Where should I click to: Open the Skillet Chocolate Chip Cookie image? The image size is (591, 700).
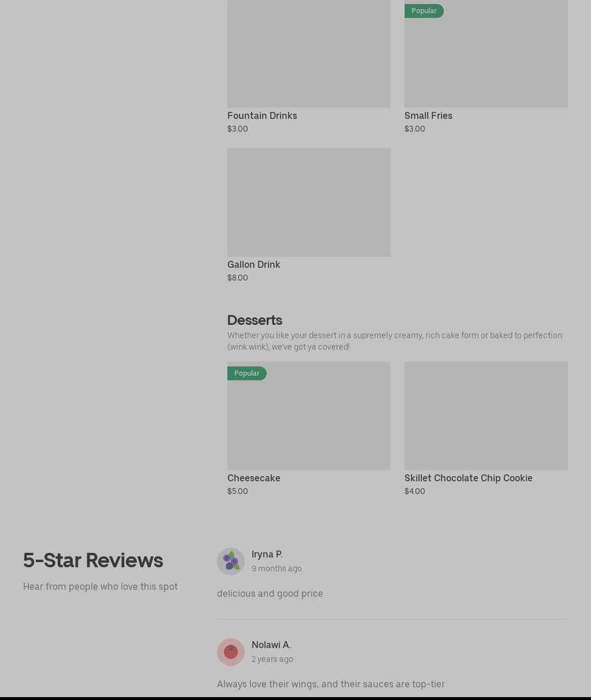coord(486,416)
